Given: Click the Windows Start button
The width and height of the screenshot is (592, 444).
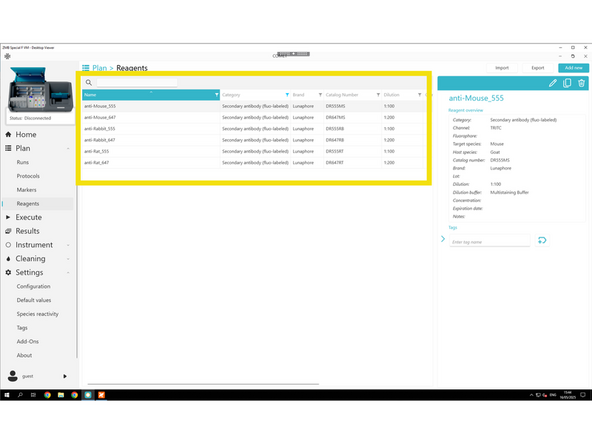Looking at the screenshot, I should pyautogui.click(x=6, y=395).
